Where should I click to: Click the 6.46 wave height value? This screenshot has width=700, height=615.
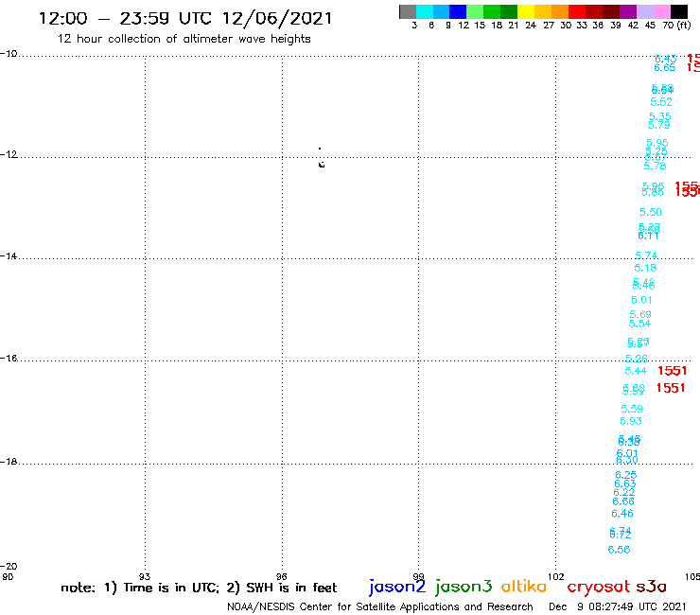(622, 514)
